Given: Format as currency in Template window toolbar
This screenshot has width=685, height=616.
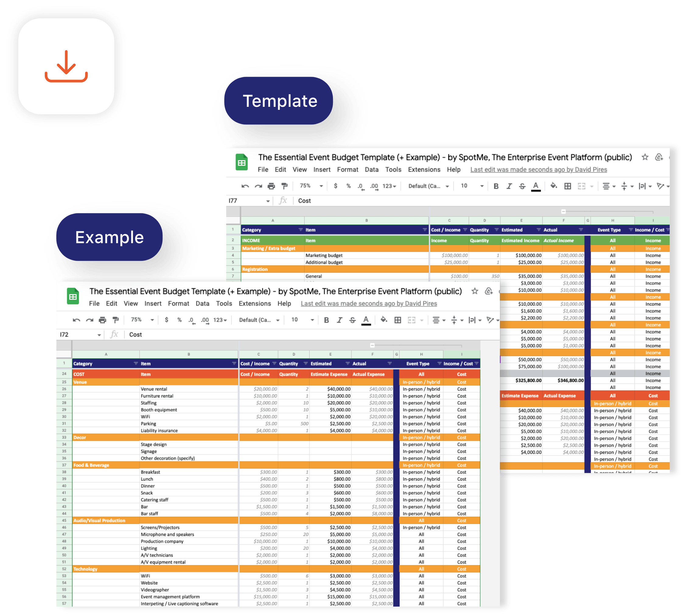Looking at the screenshot, I should click(x=335, y=186).
